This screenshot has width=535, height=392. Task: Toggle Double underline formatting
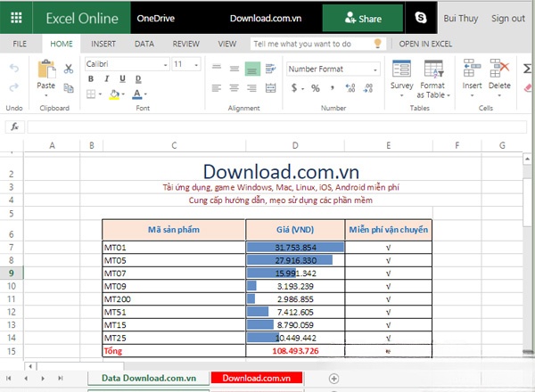coord(138,79)
